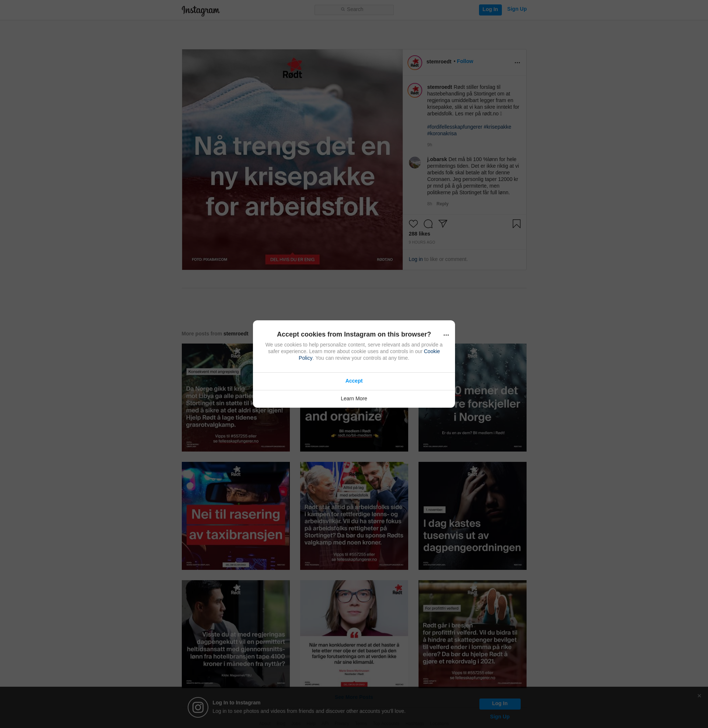Open the Cookie Policy link

(x=431, y=351)
